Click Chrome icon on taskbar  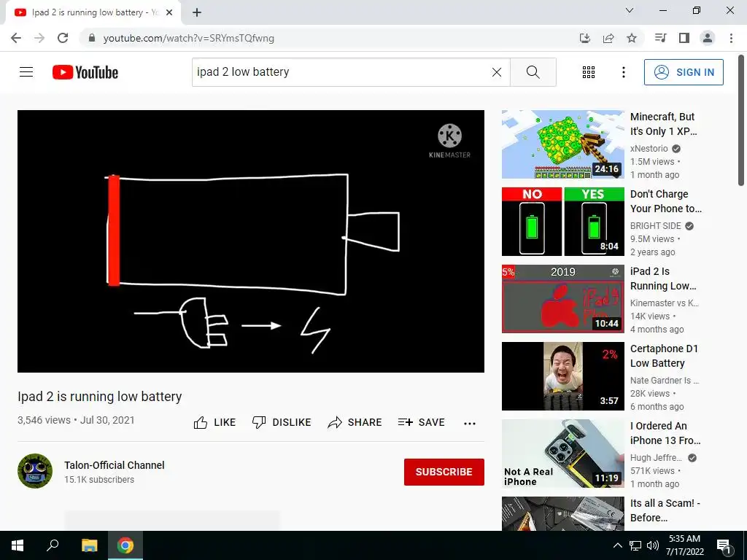pyautogui.click(x=125, y=545)
